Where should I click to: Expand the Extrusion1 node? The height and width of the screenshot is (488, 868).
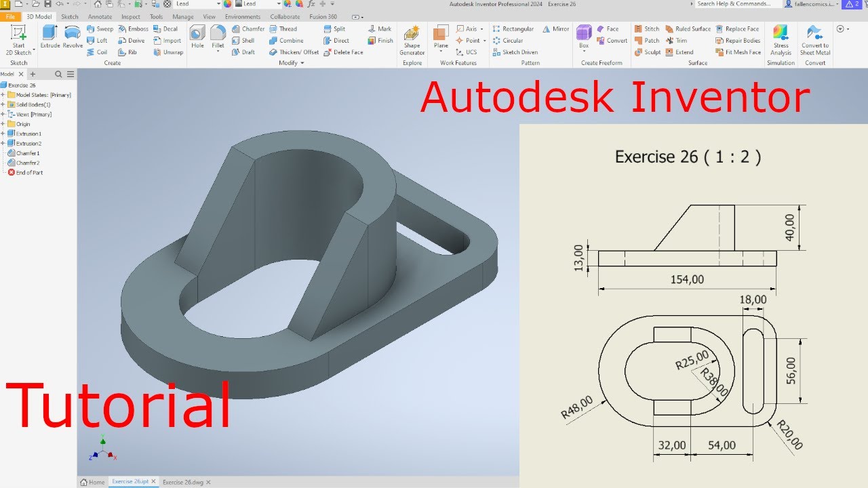click(x=3, y=134)
